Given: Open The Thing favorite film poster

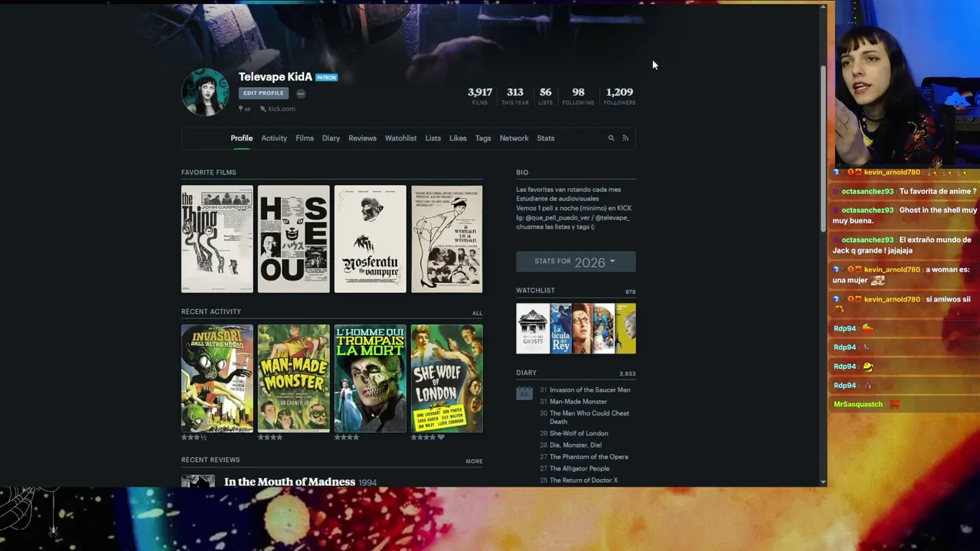Looking at the screenshot, I should [x=217, y=239].
